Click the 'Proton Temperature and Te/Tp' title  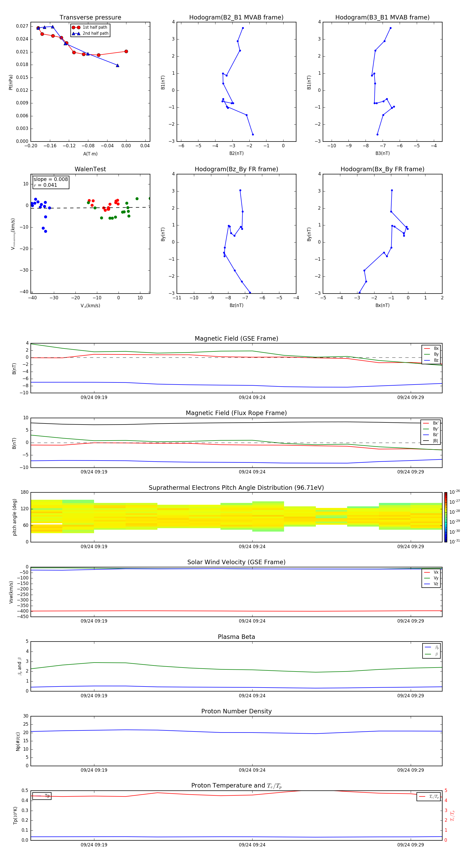(236, 786)
